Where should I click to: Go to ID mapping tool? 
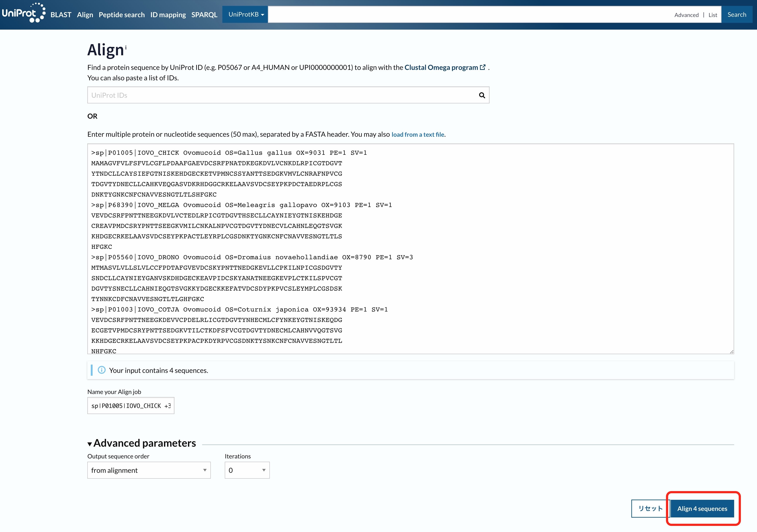click(x=168, y=15)
